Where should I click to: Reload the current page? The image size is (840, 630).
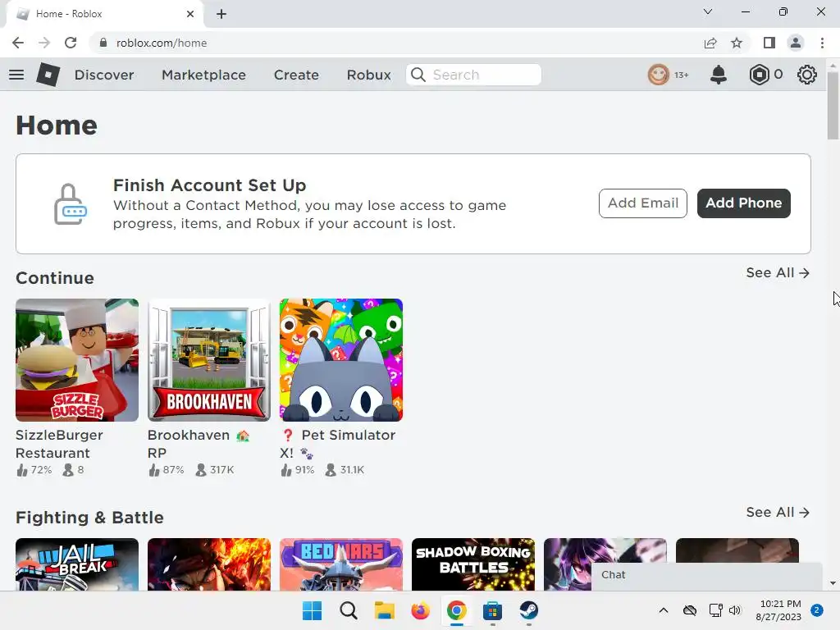(71, 43)
